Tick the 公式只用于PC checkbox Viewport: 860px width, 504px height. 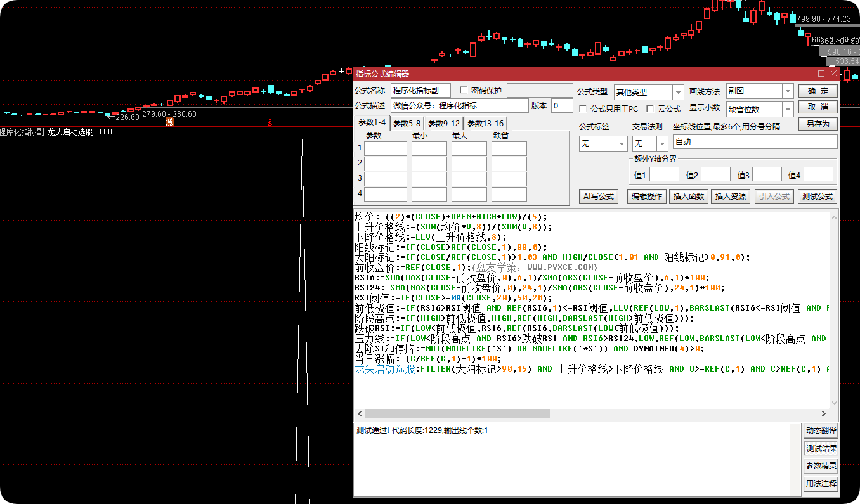point(583,108)
